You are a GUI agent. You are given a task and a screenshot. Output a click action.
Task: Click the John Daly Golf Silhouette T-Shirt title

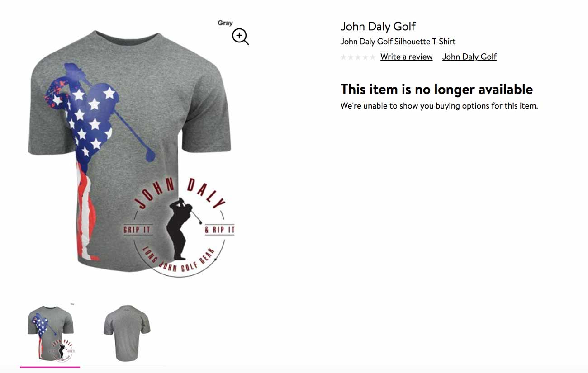pos(398,42)
